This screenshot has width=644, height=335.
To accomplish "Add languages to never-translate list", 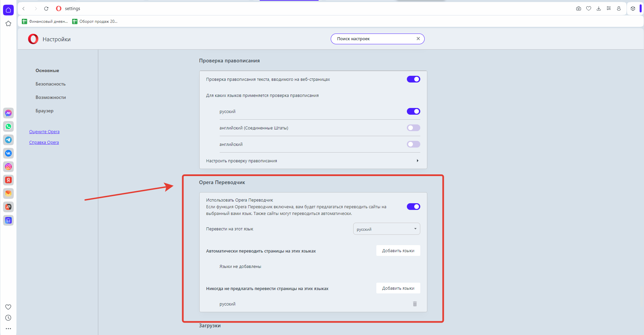I will [398, 288].
